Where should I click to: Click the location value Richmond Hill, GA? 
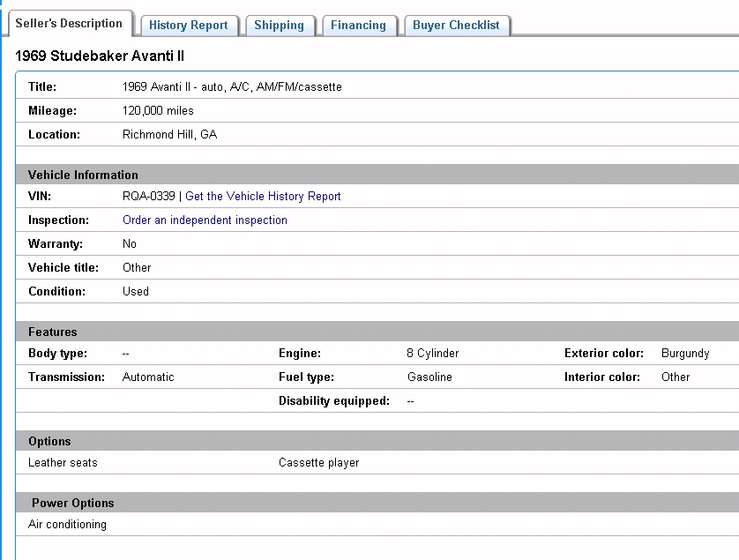[169, 134]
